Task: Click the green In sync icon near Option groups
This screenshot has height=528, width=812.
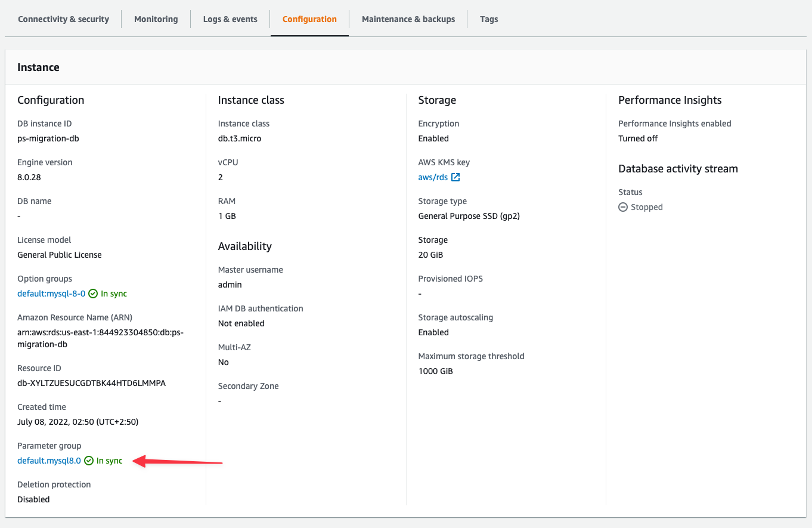Action: 93,293
